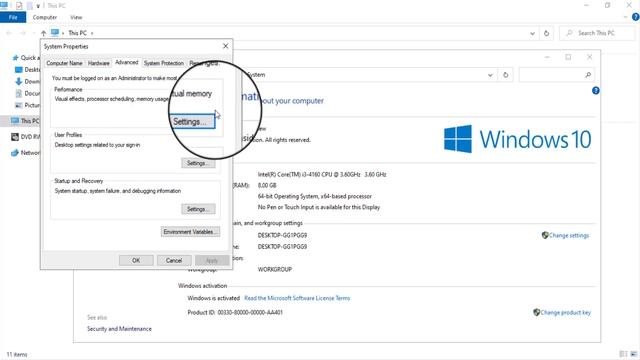The image size is (640, 360).
Task: Switch to large icons view in status bar
Action: point(634,354)
